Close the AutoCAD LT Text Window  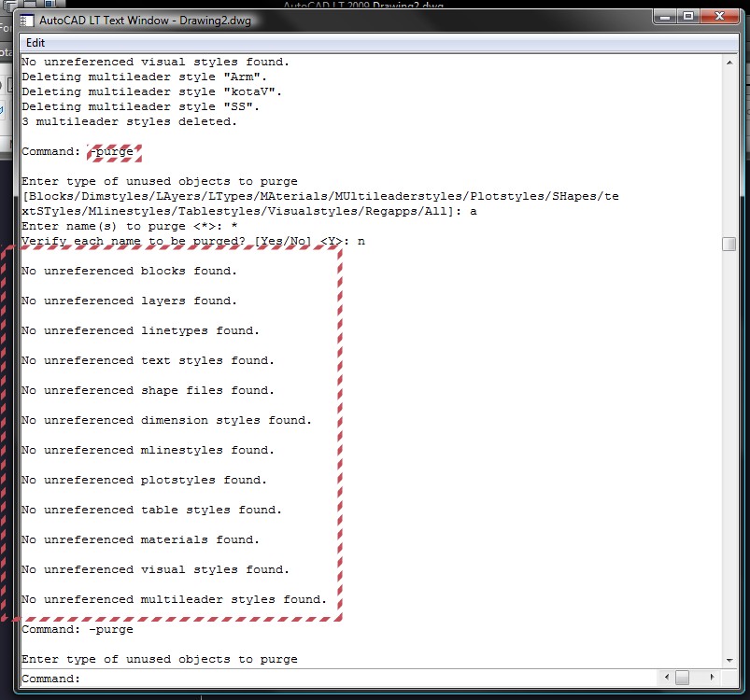click(719, 17)
